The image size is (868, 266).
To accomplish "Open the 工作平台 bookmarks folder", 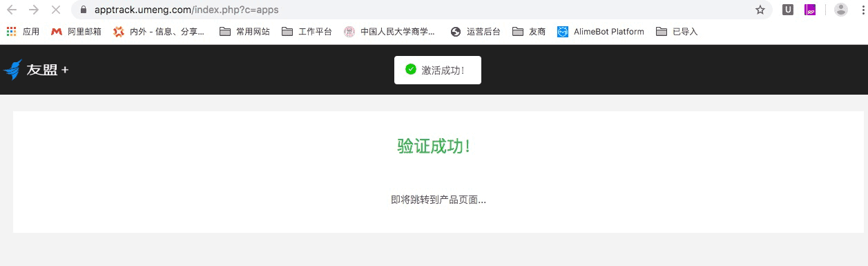I will coord(307,32).
